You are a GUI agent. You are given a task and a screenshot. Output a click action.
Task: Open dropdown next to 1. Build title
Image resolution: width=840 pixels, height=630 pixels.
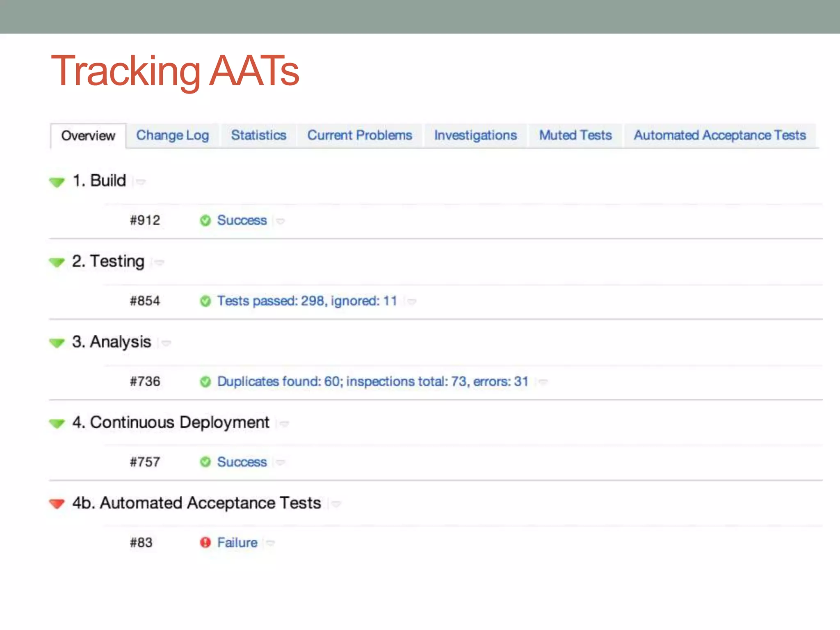pyautogui.click(x=141, y=182)
